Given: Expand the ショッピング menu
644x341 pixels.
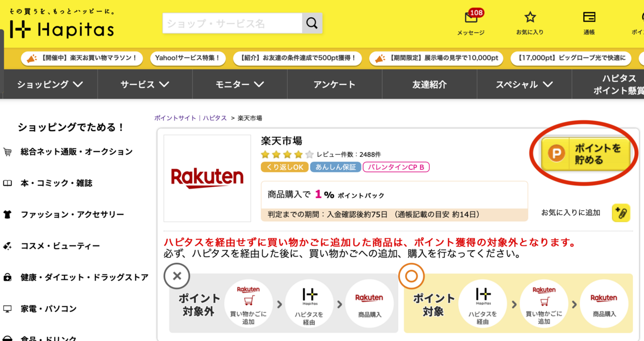Looking at the screenshot, I should 50,84.
